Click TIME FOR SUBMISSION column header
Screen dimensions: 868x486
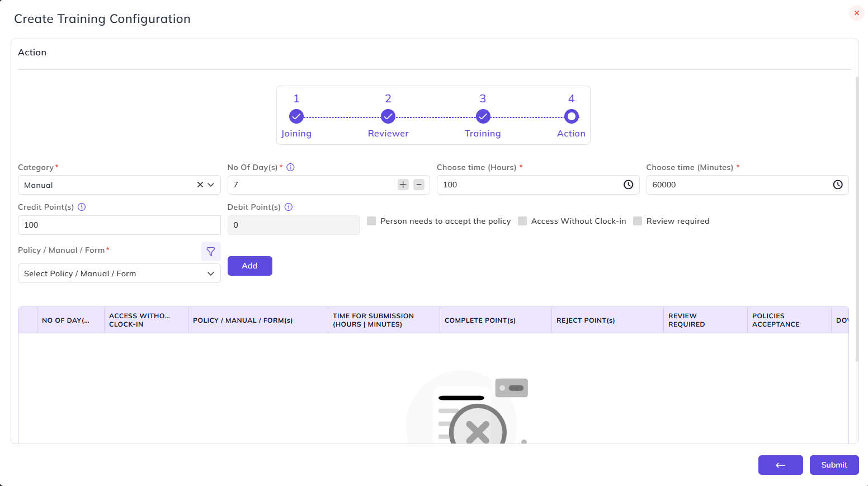[384, 320]
